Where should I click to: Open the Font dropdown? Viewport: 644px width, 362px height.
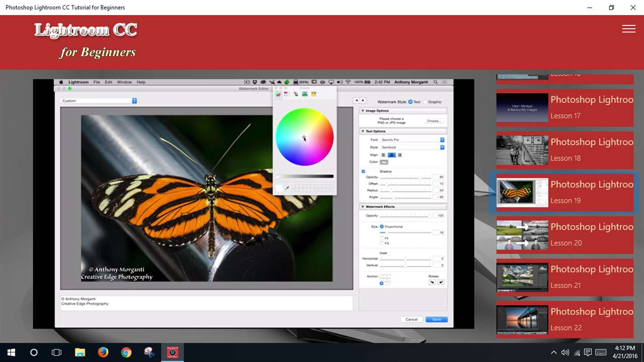(x=412, y=140)
